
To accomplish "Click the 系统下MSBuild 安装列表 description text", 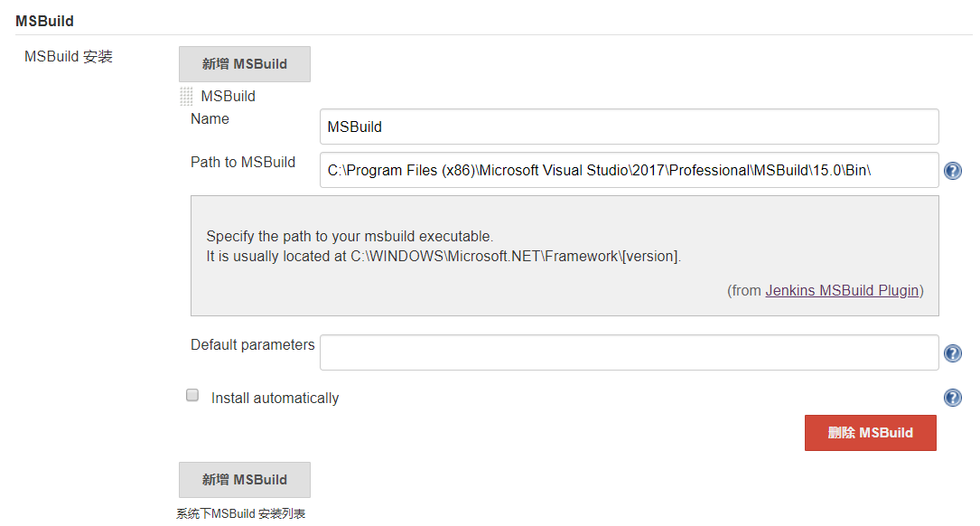I will tap(240, 514).
